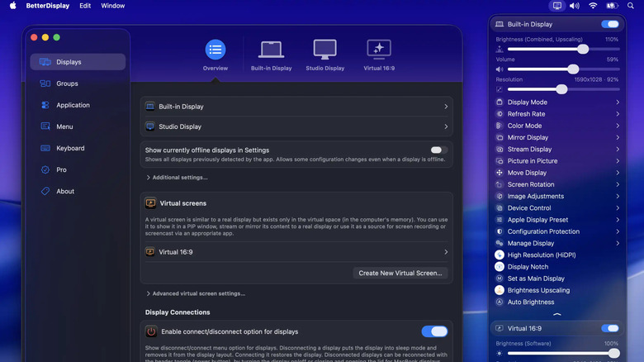This screenshot has height=362, width=644.
Task: Adjust the Volume slider
Action: [x=563, y=69]
